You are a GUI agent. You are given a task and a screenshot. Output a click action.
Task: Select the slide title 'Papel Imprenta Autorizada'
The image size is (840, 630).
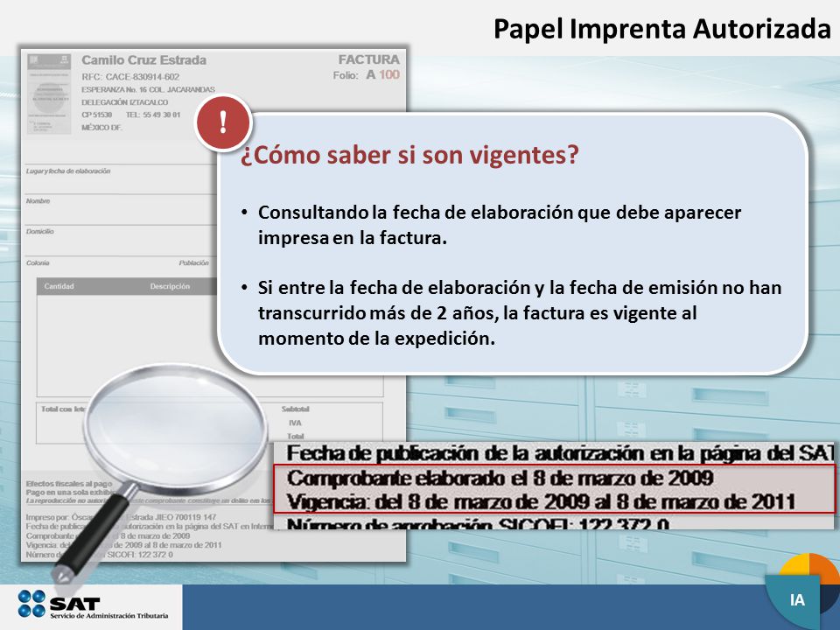[661, 29]
